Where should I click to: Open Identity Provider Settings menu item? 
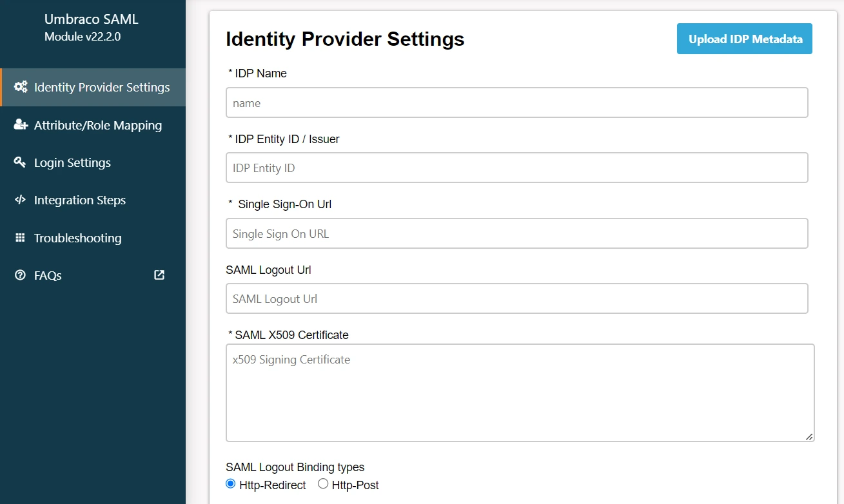[93, 87]
